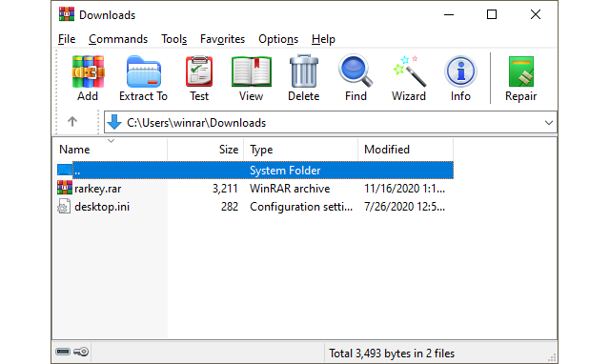Close the Downloads window
Image resolution: width=610 pixels, height=364 pixels.
click(536, 15)
